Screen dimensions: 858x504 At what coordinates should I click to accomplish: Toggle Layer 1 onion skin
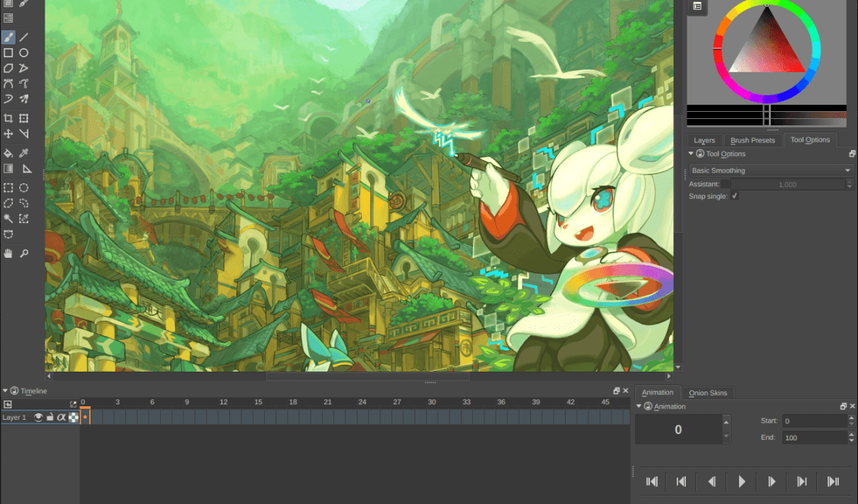click(x=73, y=418)
